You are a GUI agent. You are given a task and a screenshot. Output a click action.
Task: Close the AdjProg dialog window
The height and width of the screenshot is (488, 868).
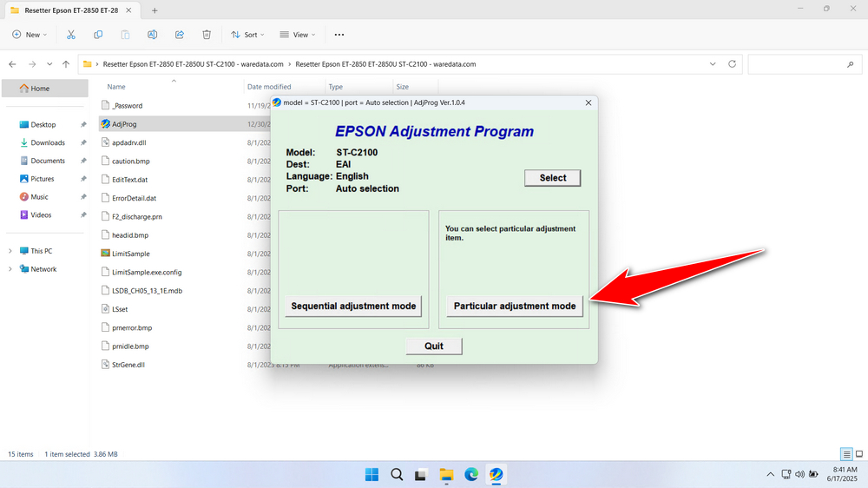tap(589, 102)
